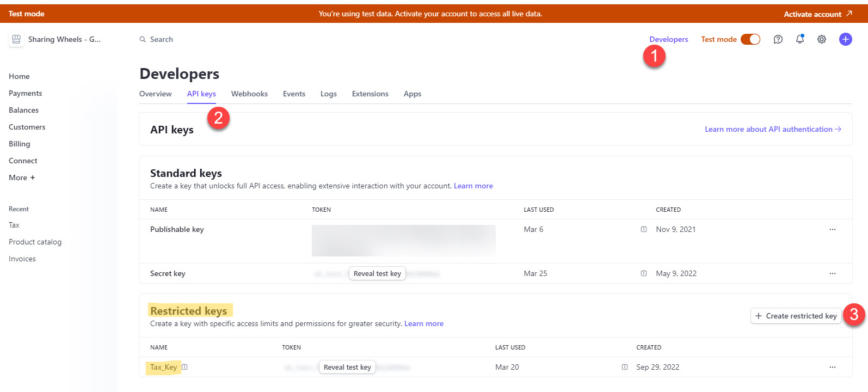Open Tax_Key row options menu
This screenshot has height=392, width=868.
tap(832, 367)
